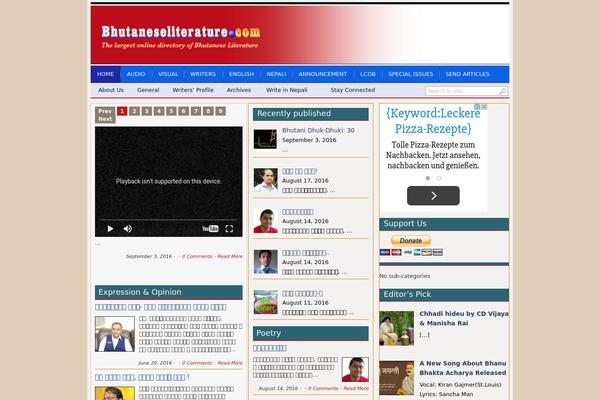Read More on the August 14 poem
This screenshot has height=400, width=600.
pyautogui.click(x=356, y=388)
